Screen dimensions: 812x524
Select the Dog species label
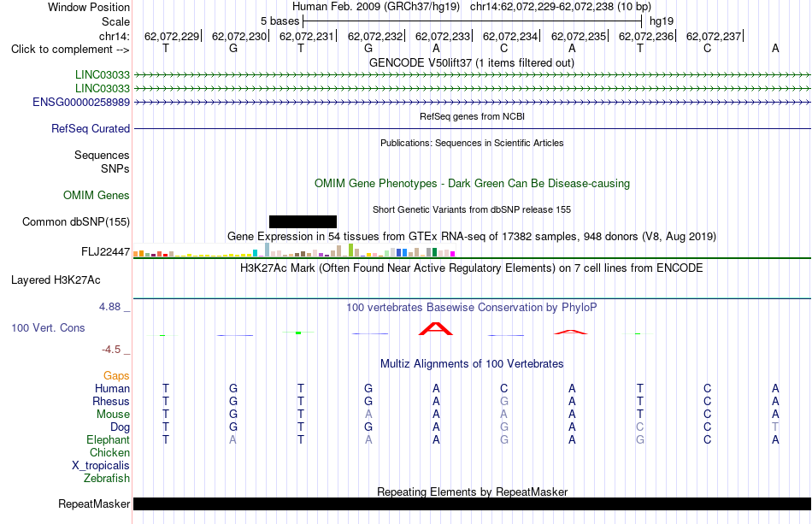pyautogui.click(x=121, y=427)
